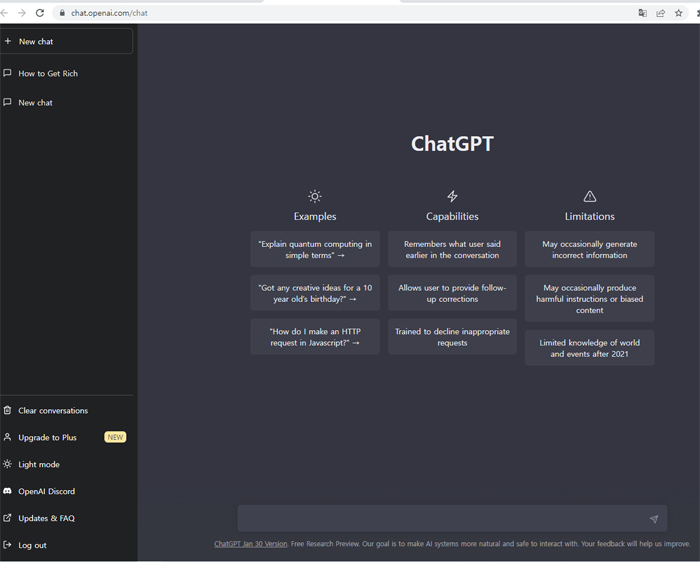Click the sun icon for Light mode
700x562 pixels.
tap(7, 464)
